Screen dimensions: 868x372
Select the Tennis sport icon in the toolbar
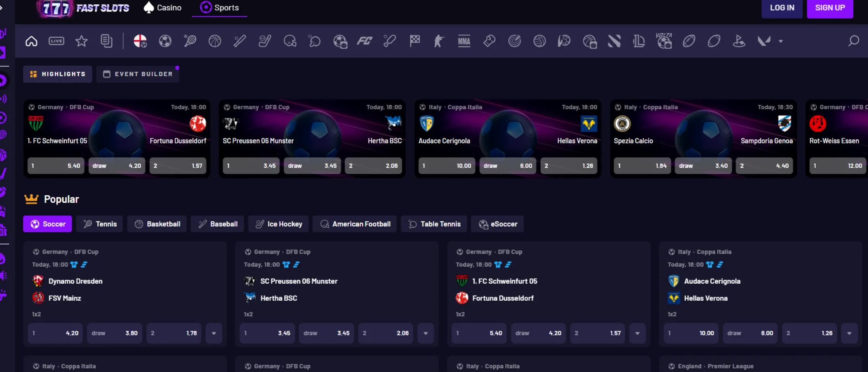[190, 41]
